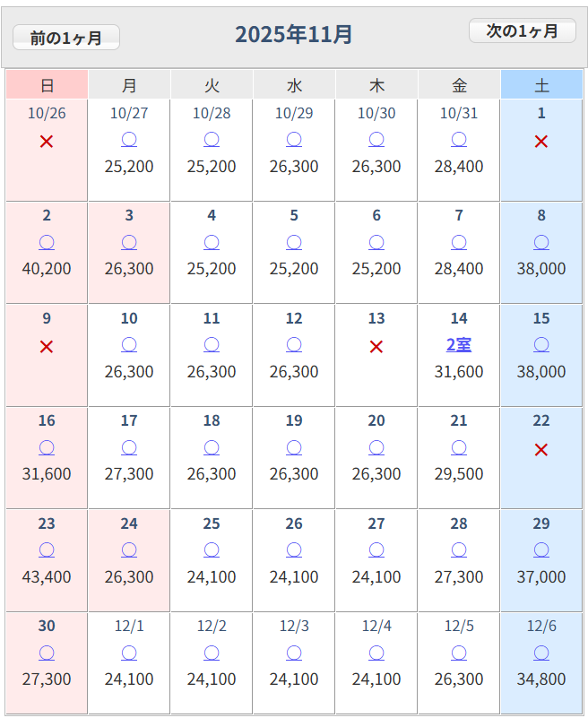588x718 pixels.
Task: Select availability circle for November 3
Action: tap(129, 242)
